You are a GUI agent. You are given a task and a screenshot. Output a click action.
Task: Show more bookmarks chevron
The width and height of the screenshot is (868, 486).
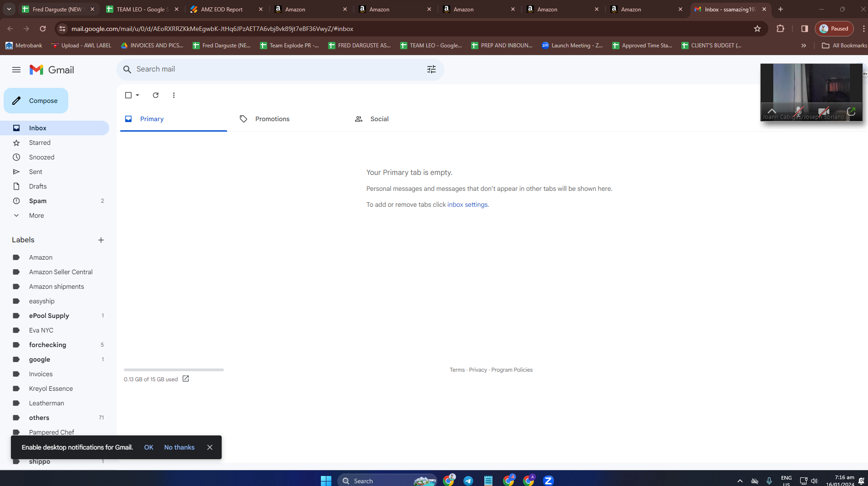point(804,46)
